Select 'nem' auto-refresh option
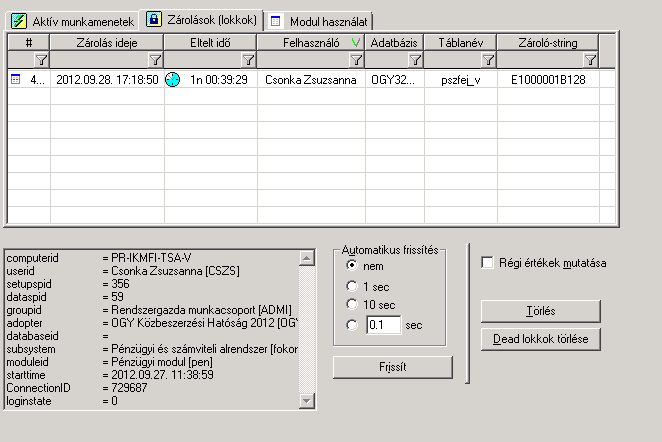The image size is (662, 442). tap(352, 266)
